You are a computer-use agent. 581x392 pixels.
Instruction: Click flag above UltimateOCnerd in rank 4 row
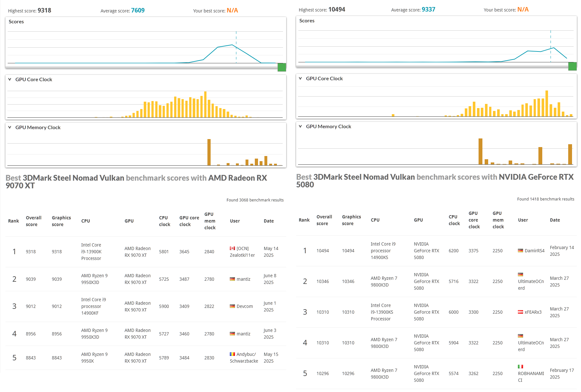pyautogui.click(x=520, y=336)
